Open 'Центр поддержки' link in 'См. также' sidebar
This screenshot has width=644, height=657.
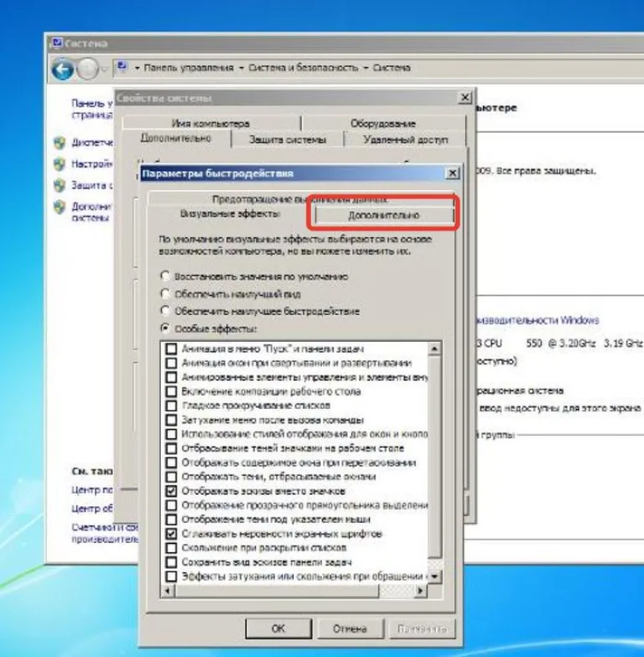point(92,489)
